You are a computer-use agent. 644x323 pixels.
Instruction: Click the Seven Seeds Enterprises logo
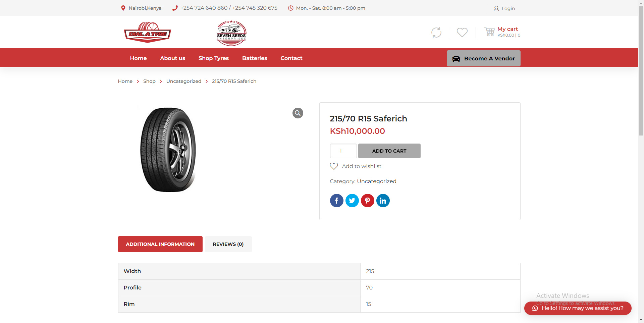point(231,33)
